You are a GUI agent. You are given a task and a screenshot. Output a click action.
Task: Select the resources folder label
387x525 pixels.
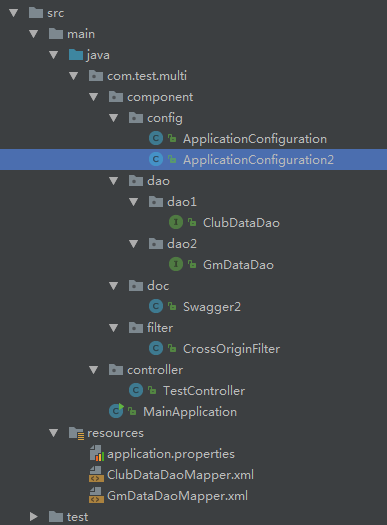tap(115, 433)
